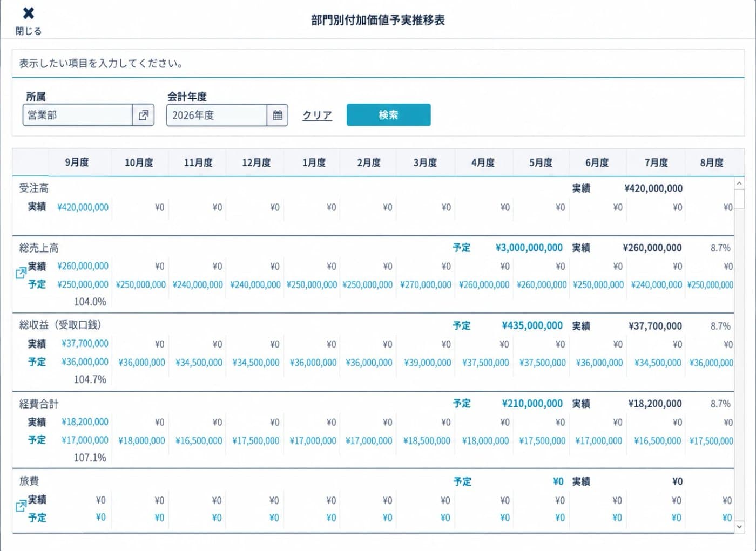
Task: Click the 経費合計 row label
Action: [39, 403]
